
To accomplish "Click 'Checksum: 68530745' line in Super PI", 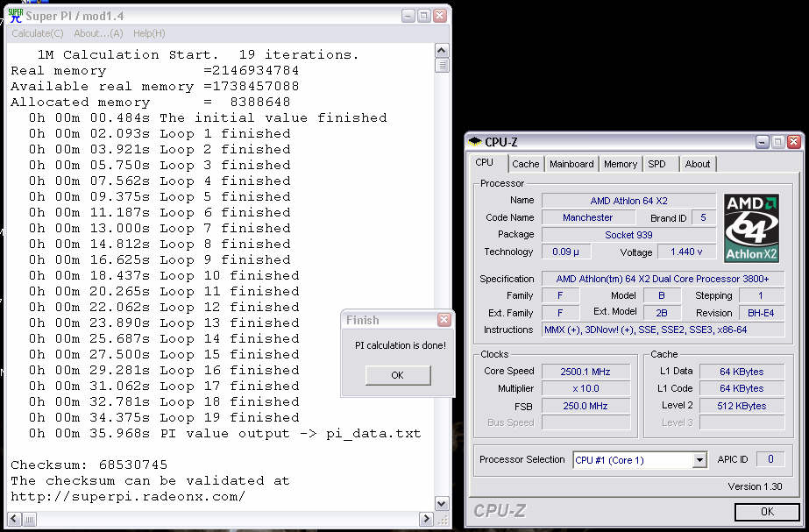I will (89, 465).
